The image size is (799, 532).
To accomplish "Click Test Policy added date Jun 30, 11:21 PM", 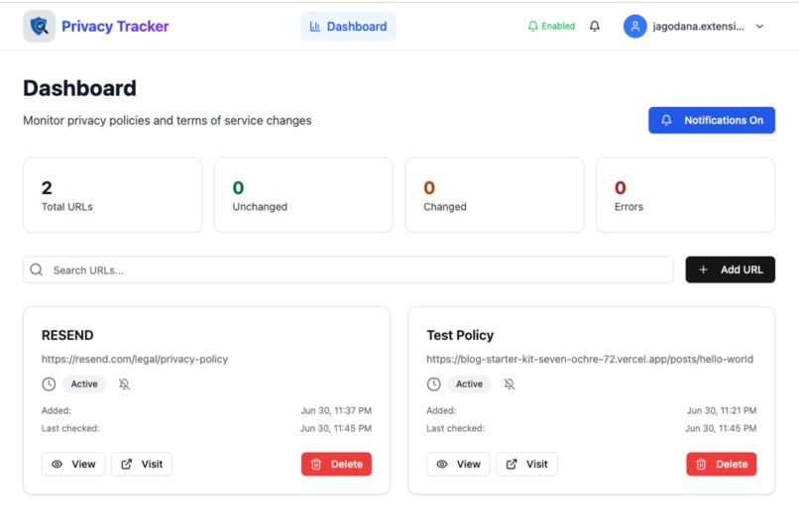I will [721, 410].
